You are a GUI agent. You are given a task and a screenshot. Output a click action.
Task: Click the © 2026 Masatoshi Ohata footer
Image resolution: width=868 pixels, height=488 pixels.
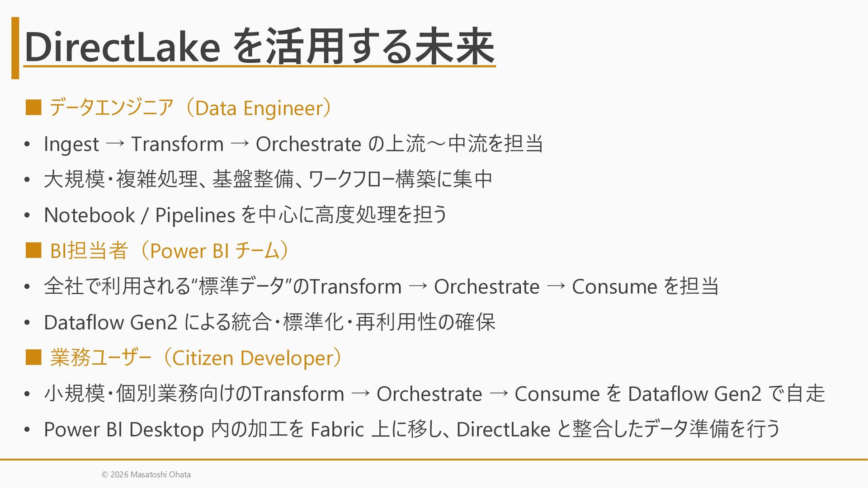tap(146, 474)
